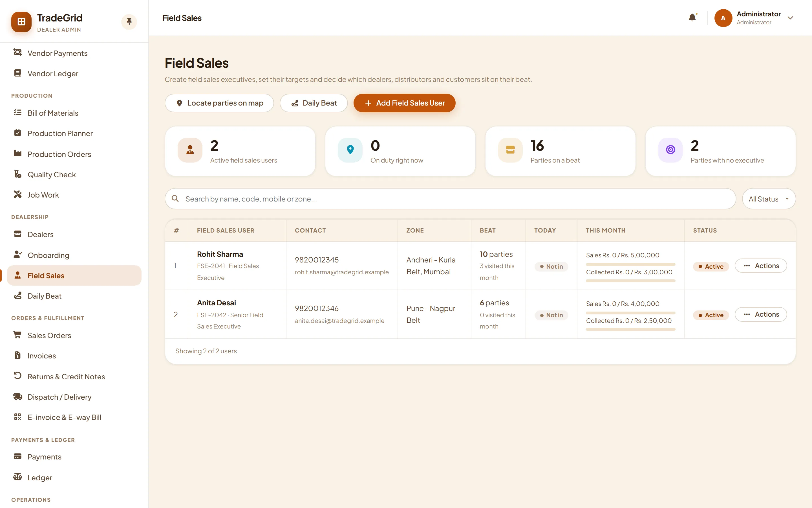Click Locate parties on map button
The height and width of the screenshot is (508, 812).
point(219,103)
